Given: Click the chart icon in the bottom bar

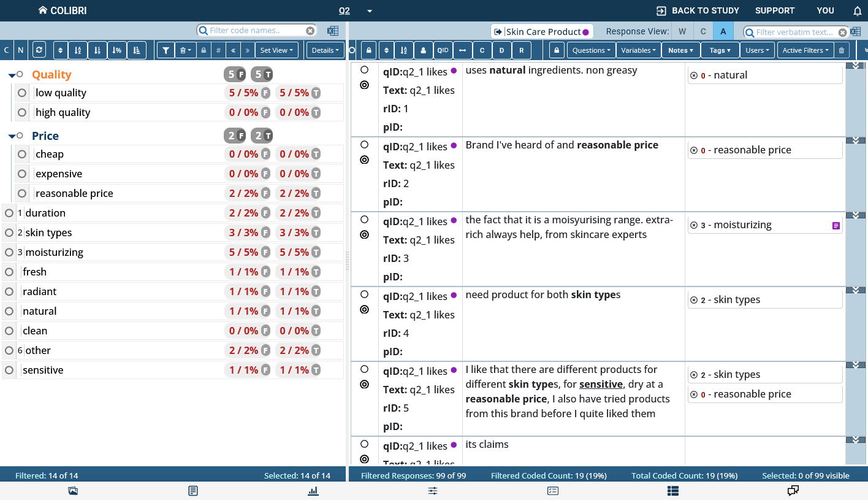Looking at the screenshot, I should [313, 491].
